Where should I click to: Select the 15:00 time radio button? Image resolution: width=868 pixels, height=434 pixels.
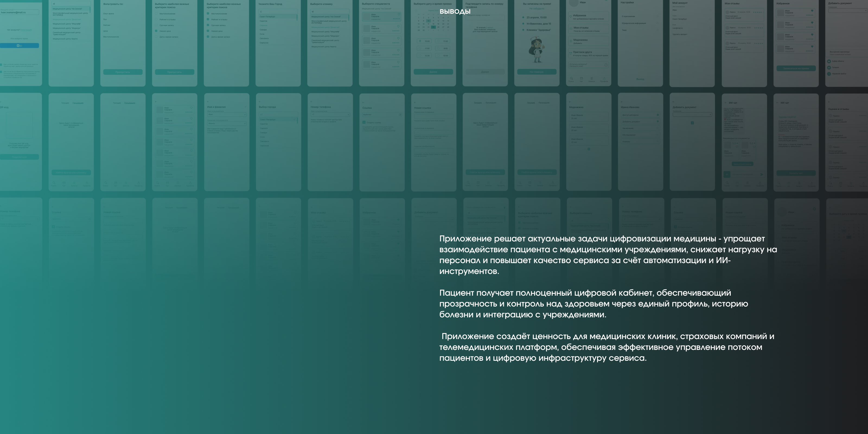pyautogui.click(x=420, y=41)
